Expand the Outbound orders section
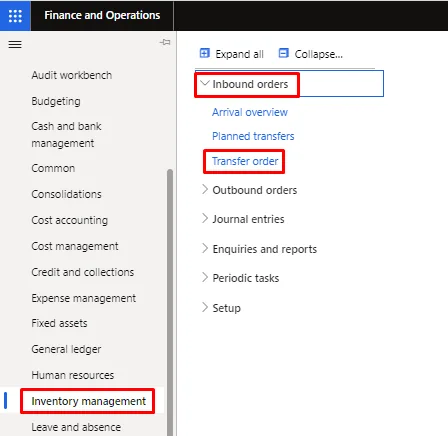Screen dimensions: 448x436 click(x=205, y=189)
